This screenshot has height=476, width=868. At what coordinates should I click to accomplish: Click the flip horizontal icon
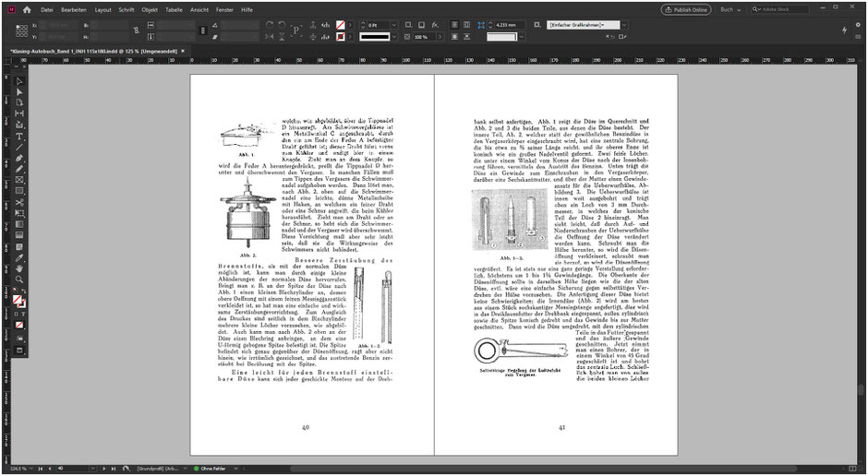pos(269,37)
